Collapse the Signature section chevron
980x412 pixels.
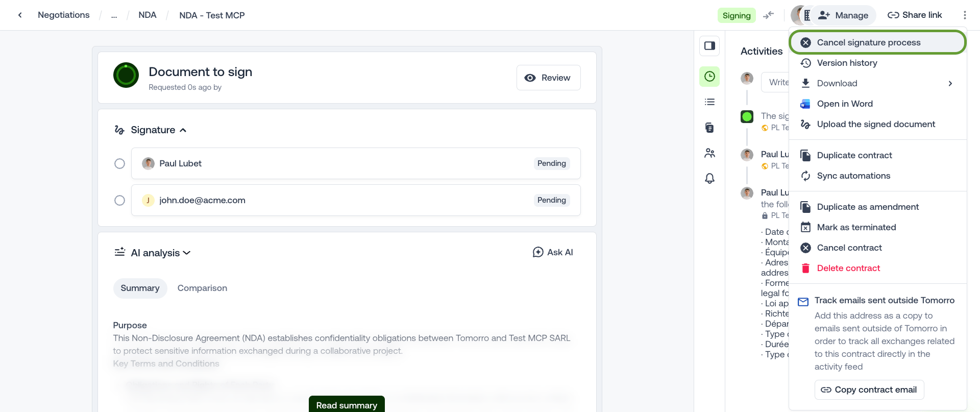pos(183,130)
